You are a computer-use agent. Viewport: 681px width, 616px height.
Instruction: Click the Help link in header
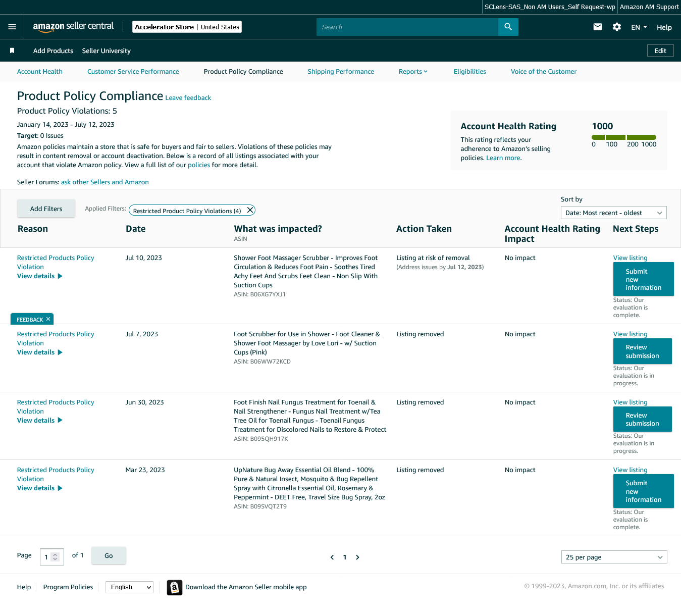(664, 27)
